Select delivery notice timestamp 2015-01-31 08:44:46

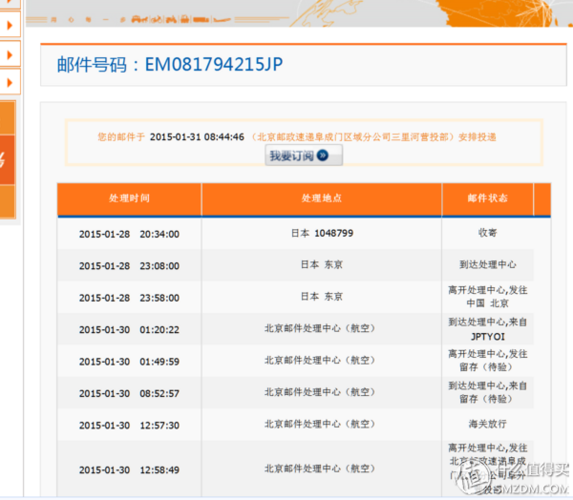197,137
